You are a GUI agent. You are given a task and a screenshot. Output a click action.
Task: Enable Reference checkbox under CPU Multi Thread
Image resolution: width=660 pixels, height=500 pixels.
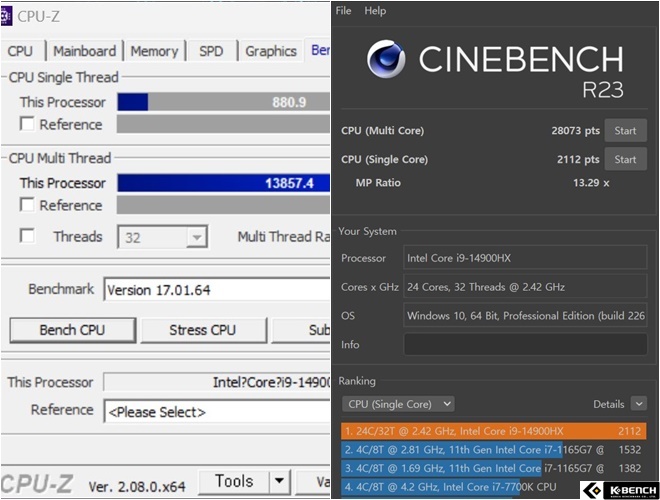tap(27, 205)
